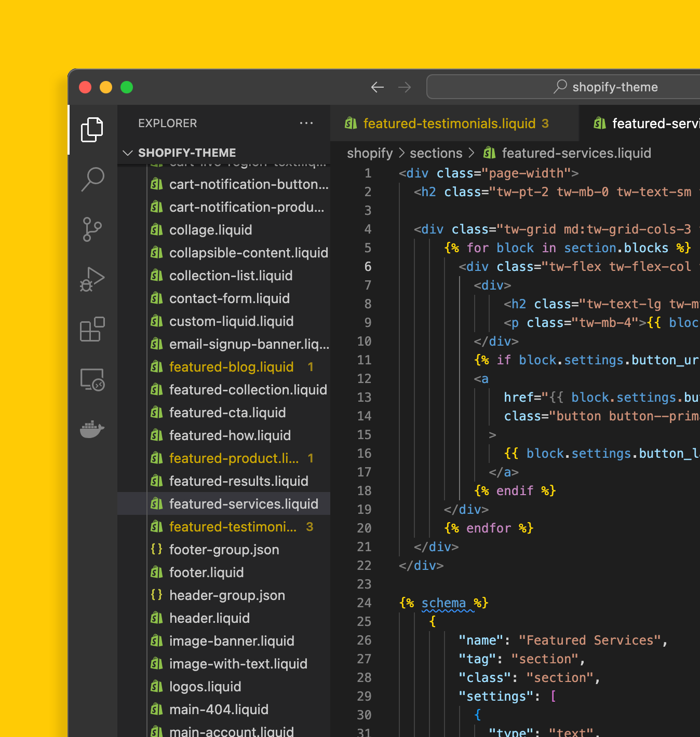Click line number 6 in the gutter
The height and width of the screenshot is (737, 700).
coord(368,267)
